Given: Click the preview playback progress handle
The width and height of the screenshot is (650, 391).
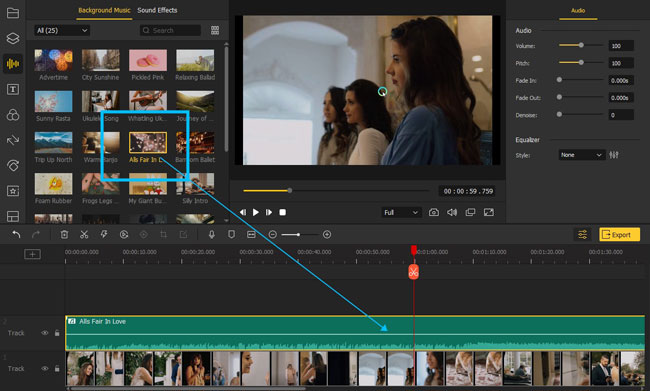Looking at the screenshot, I should pos(290,190).
